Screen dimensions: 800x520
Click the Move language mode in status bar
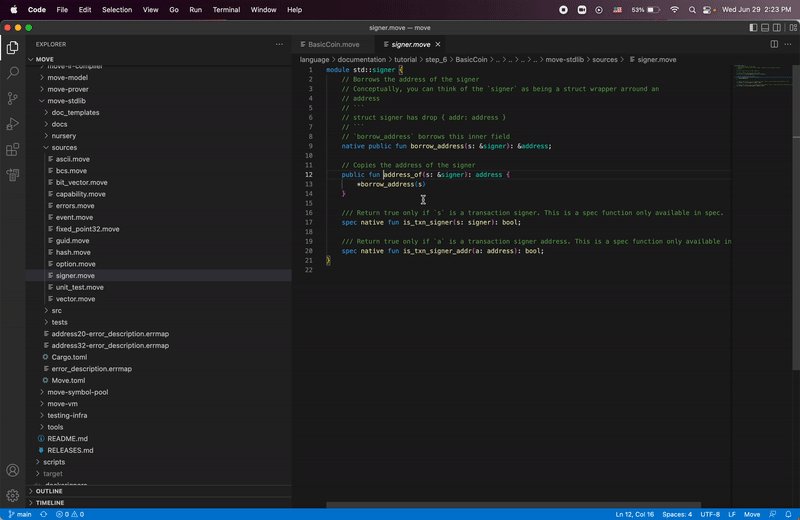[752, 514]
